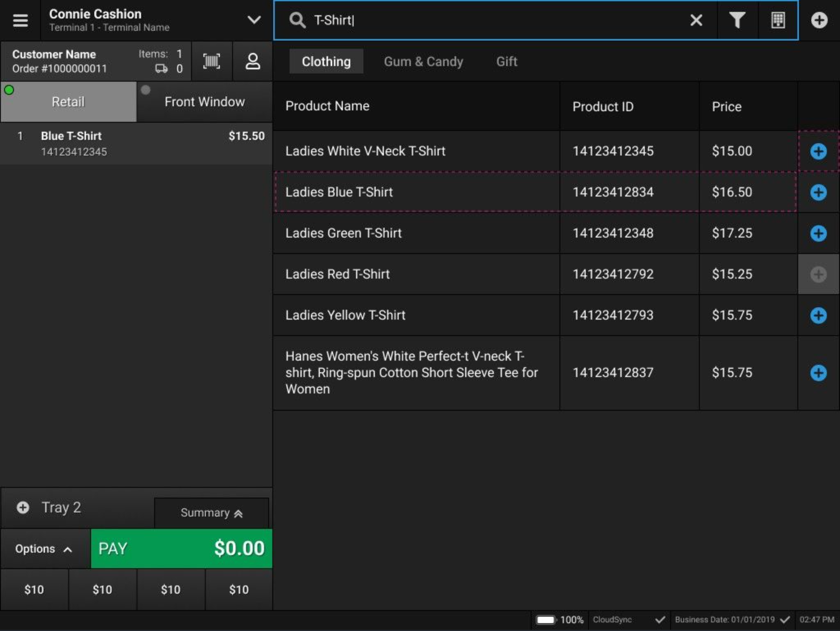
Task: Toggle the CloudSync status checkmark
Action: 661,620
